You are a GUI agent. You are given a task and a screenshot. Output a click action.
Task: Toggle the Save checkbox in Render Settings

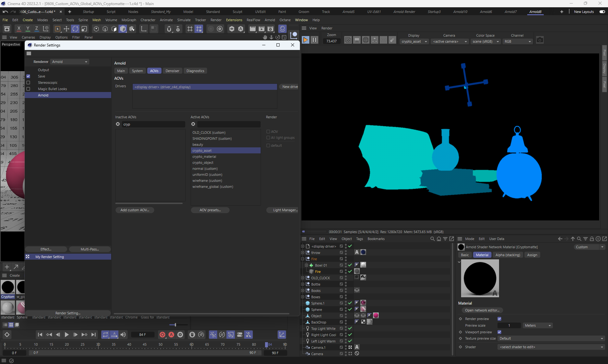[x=28, y=76]
